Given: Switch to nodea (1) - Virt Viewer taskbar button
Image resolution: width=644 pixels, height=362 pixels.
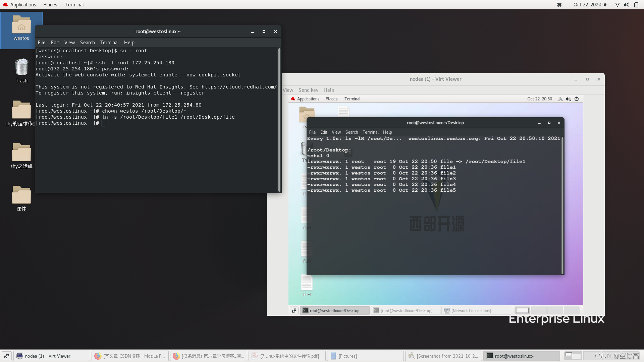Looking at the screenshot, I should click(x=52, y=356).
